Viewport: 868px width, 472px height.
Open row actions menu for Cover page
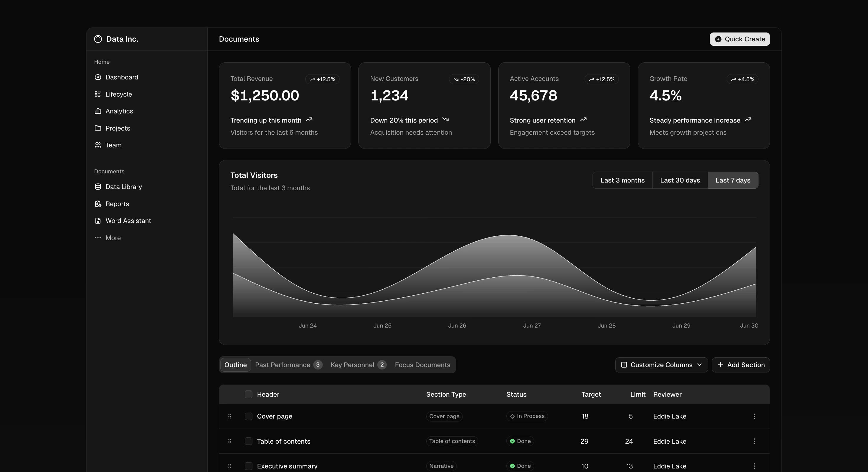(754, 416)
